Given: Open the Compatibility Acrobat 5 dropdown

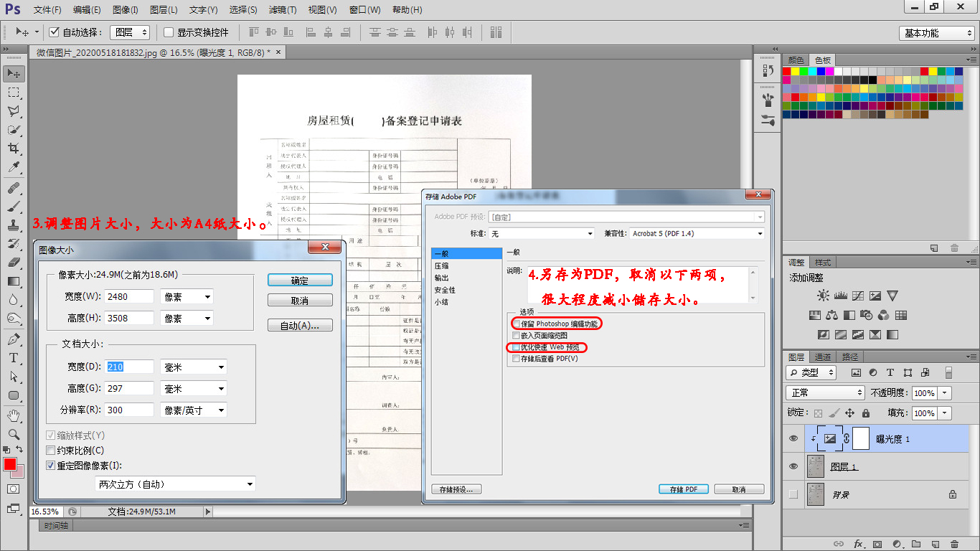Looking at the screenshot, I should (x=697, y=233).
